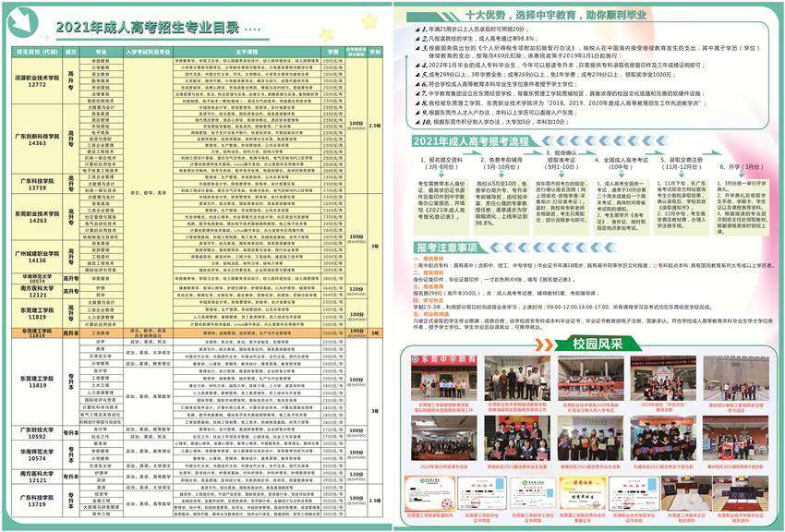Click the "190分" score cell
The image size is (785, 532).
(x=356, y=332)
